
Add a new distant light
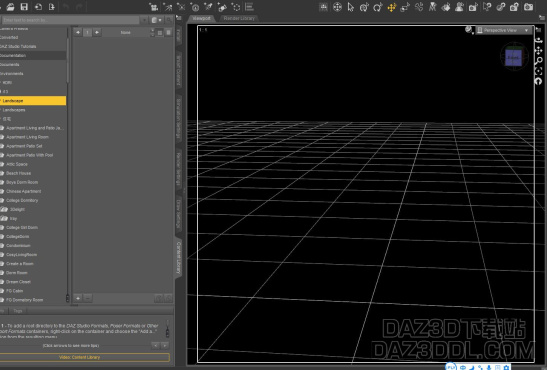[x=167, y=7]
